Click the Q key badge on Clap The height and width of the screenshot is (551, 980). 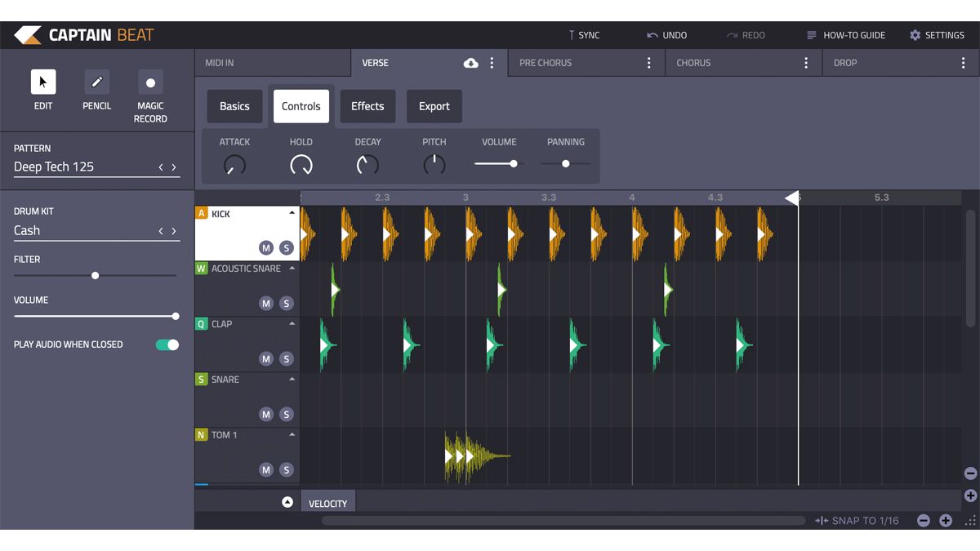tap(201, 324)
